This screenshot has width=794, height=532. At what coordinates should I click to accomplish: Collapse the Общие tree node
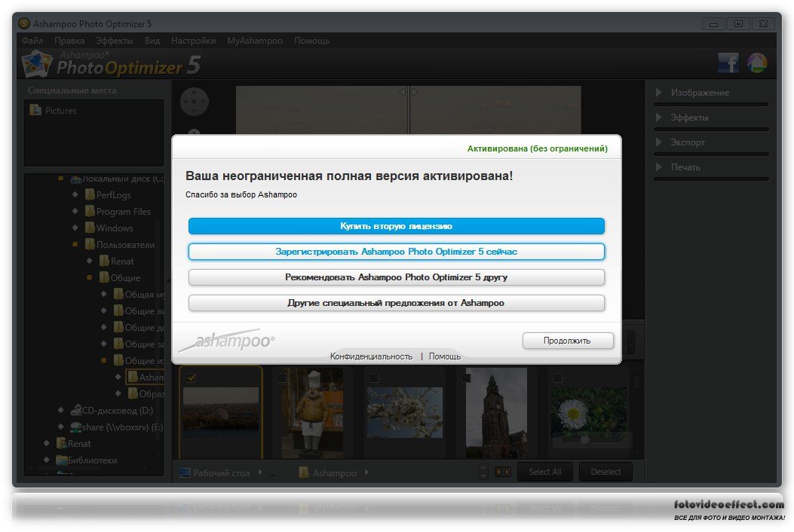click(89, 277)
